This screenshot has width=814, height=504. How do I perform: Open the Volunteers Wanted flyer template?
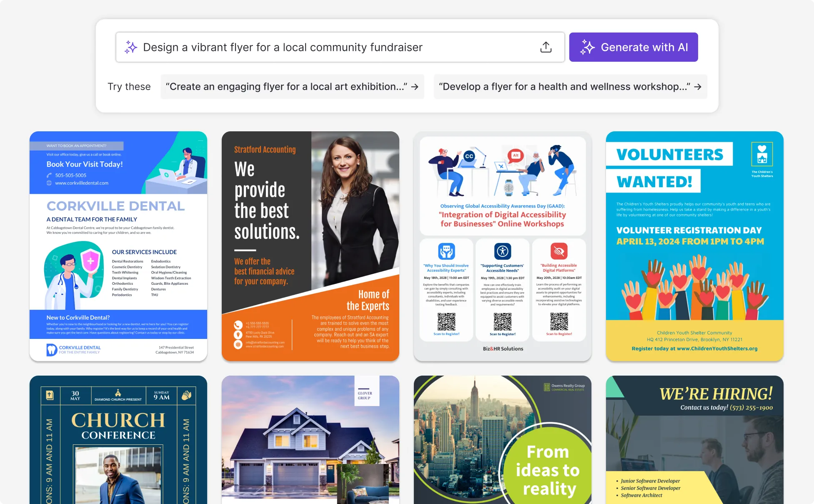coord(694,246)
